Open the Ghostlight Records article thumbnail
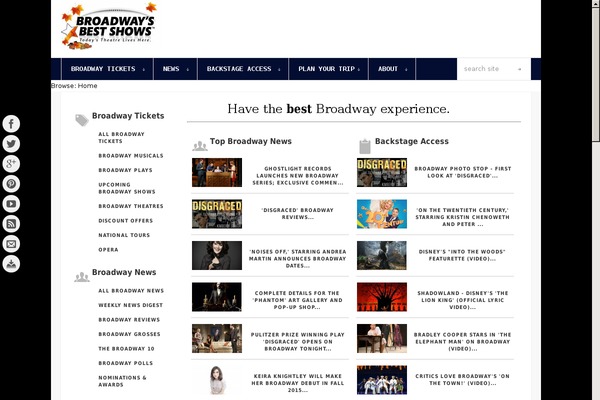Screen dimensions: 600x400 click(x=217, y=173)
